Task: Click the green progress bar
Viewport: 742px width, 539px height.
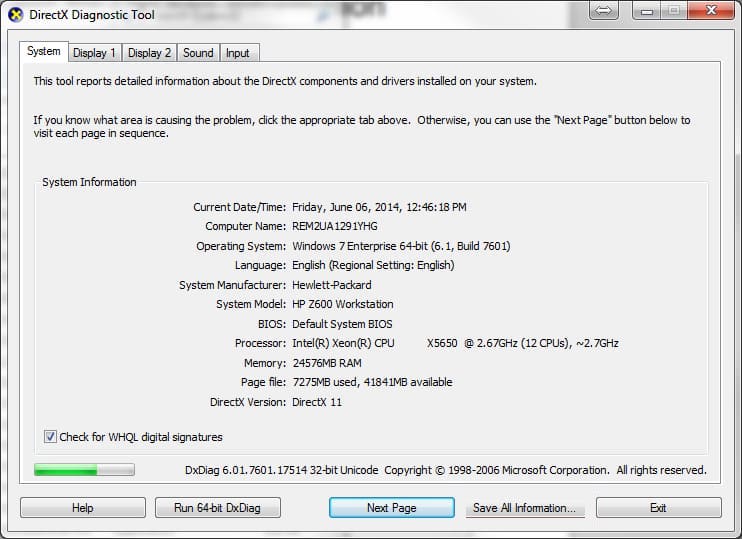Action: [x=84, y=469]
